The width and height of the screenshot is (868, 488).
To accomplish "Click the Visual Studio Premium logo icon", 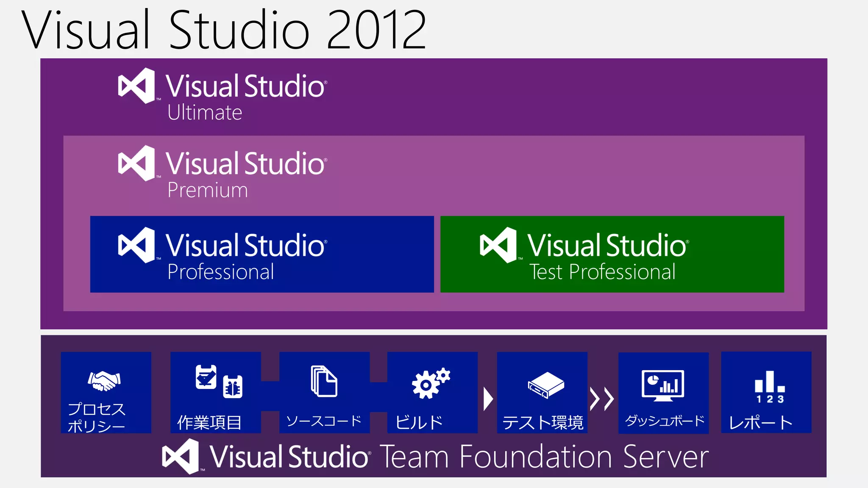I will [136, 163].
